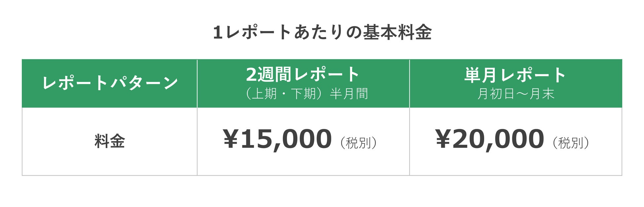
Task: Click the 2週間レポート column header
Action: (x=303, y=83)
